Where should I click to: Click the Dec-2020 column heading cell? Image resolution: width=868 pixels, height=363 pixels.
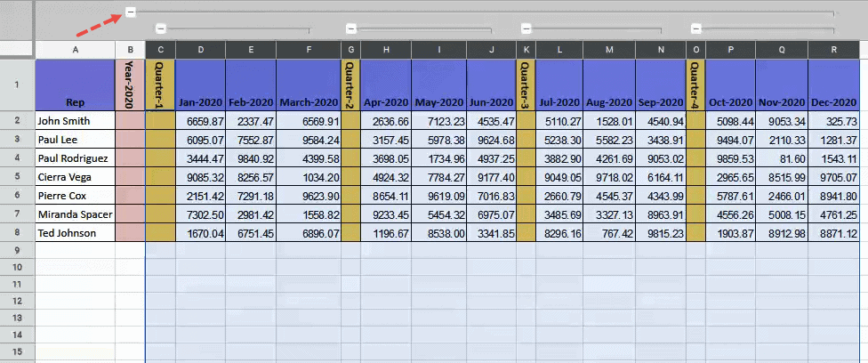(833, 85)
